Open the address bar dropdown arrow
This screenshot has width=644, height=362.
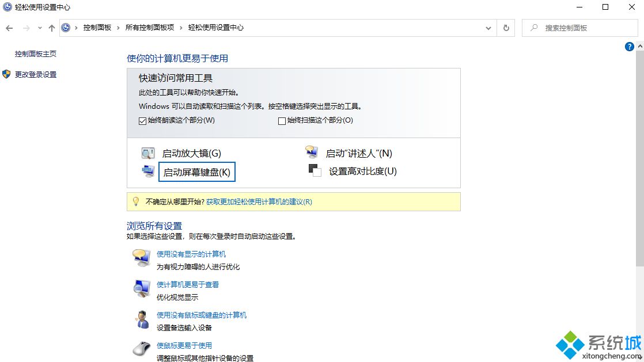point(488,28)
